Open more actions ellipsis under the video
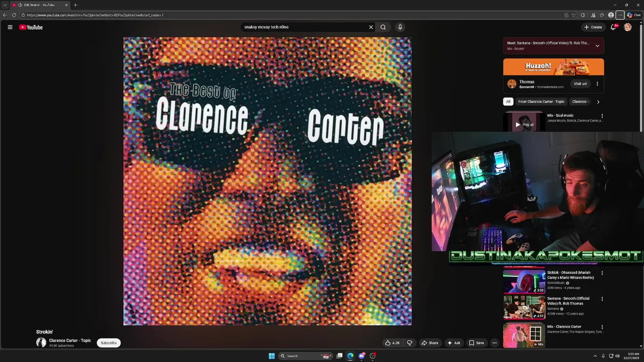Image resolution: width=644 pixels, height=362 pixels. (x=495, y=343)
